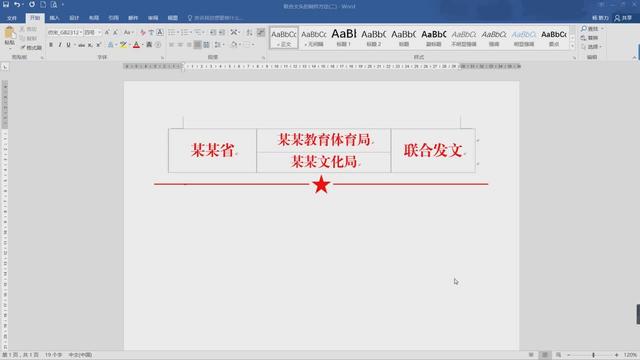This screenshot has width=640, height=360.
Task: Click the character border icon
Action: click(x=160, y=32)
